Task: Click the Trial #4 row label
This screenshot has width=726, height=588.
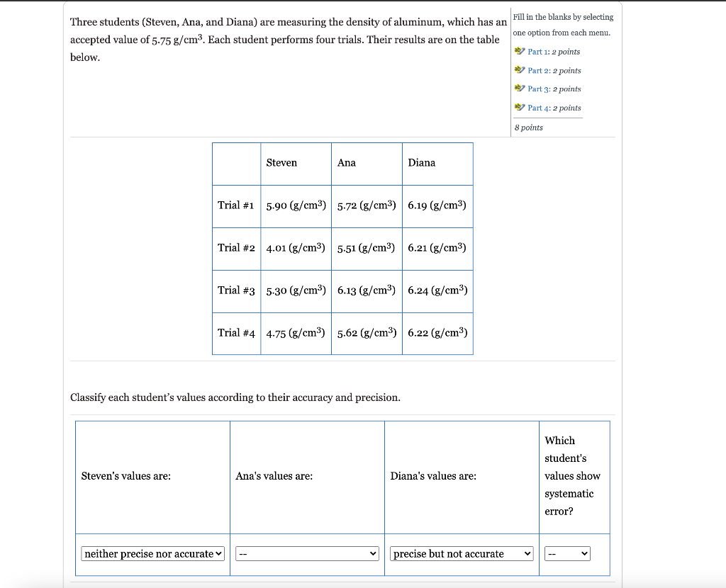Action: pyautogui.click(x=236, y=333)
